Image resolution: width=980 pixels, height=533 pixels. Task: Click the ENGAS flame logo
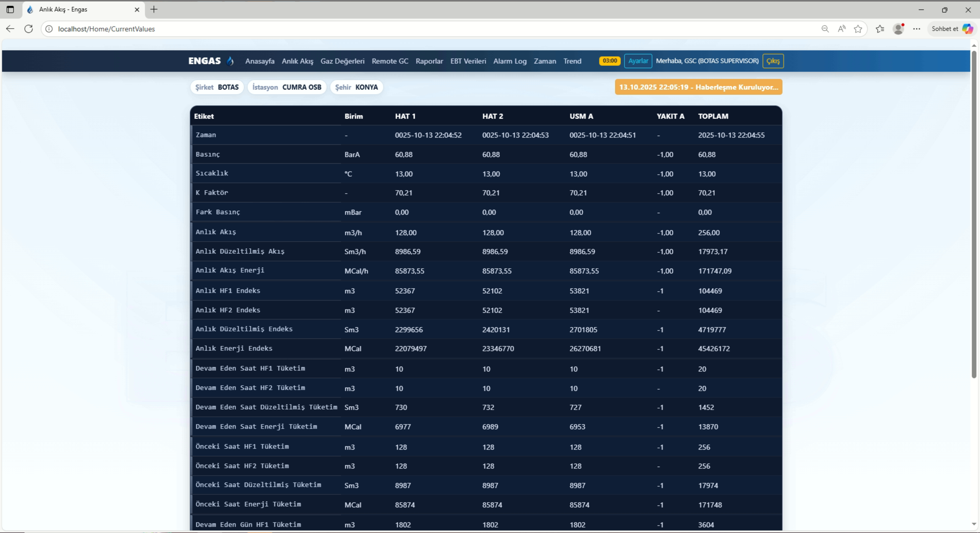[x=230, y=61]
